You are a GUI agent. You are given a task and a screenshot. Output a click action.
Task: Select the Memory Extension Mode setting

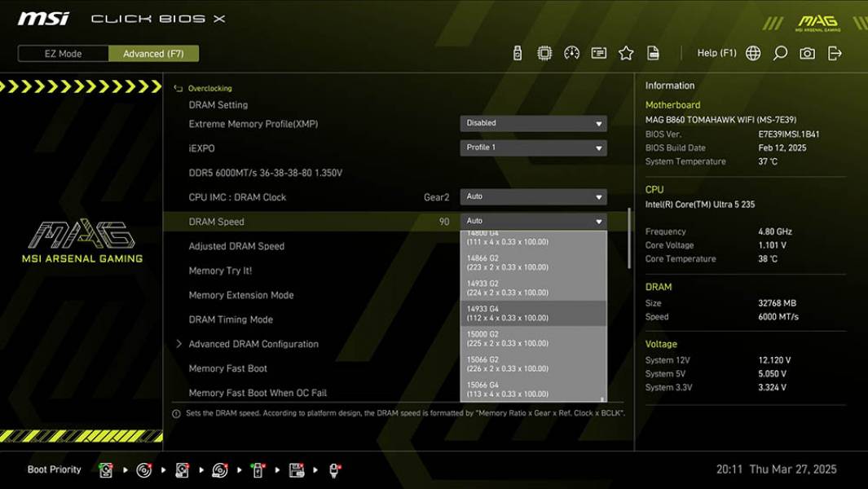[x=240, y=295]
